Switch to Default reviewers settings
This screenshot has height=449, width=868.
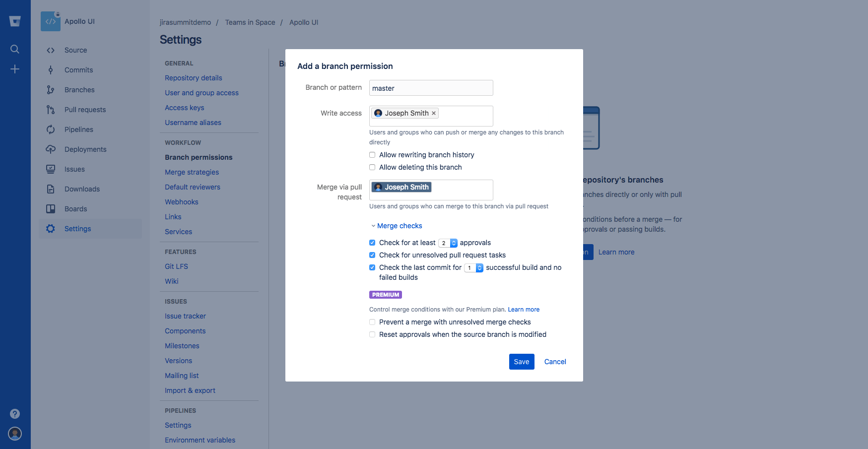pyautogui.click(x=193, y=187)
